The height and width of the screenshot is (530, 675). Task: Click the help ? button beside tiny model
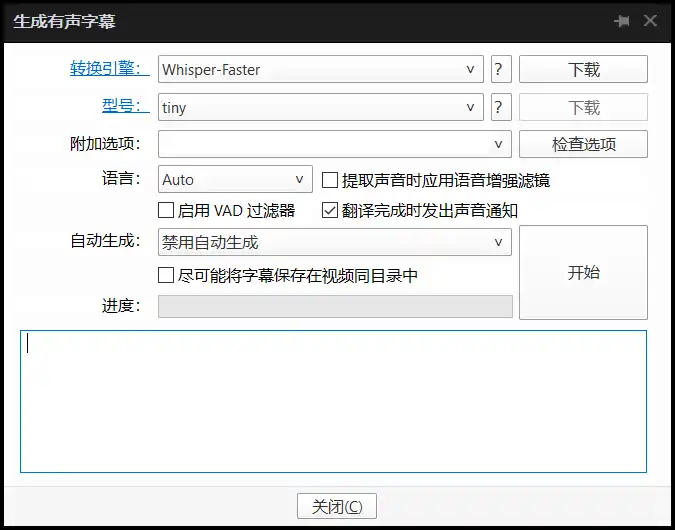[500, 107]
